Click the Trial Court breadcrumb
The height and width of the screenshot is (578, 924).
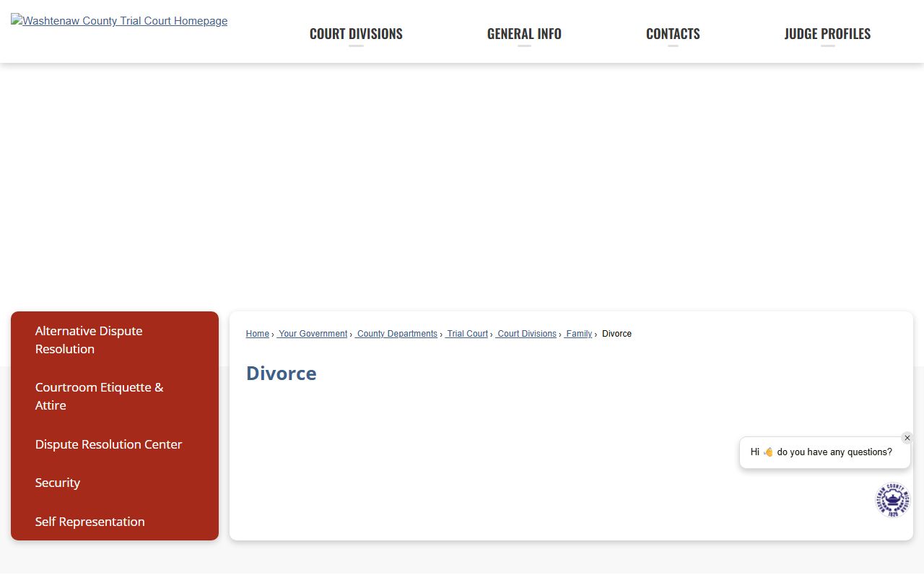click(x=467, y=334)
